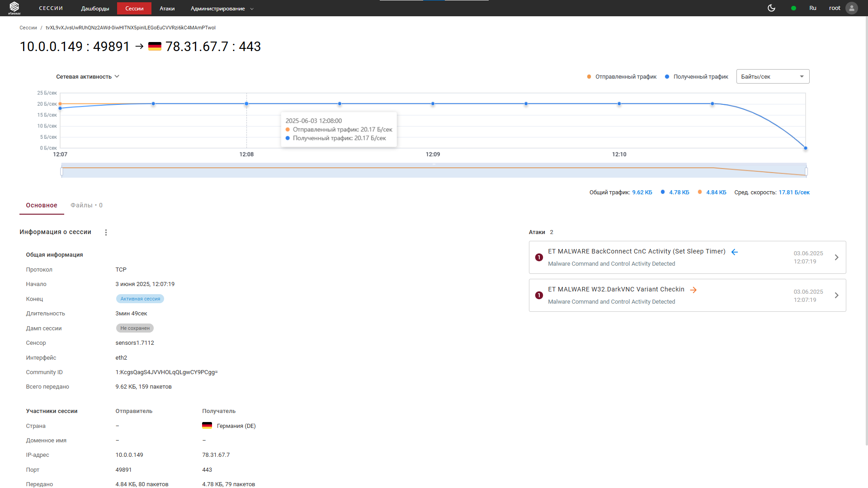
Task: Toggle received traffic legend series
Action: pyautogui.click(x=697, y=77)
